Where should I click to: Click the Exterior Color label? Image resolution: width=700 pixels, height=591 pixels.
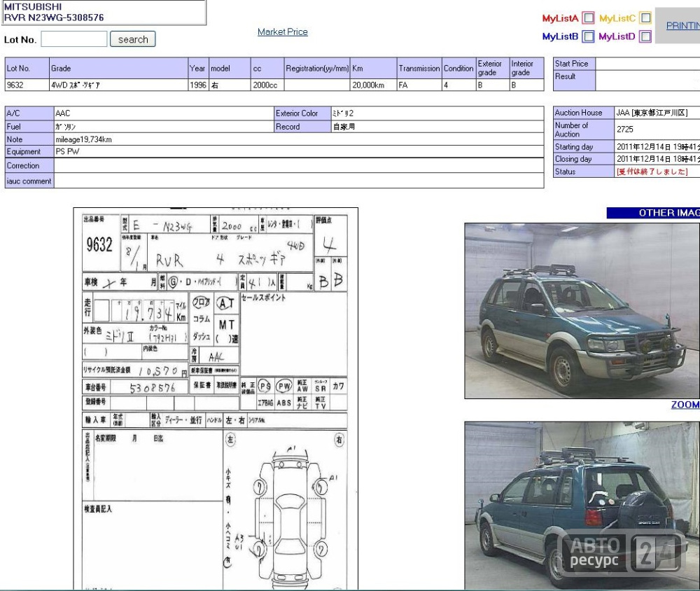point(302,113)
